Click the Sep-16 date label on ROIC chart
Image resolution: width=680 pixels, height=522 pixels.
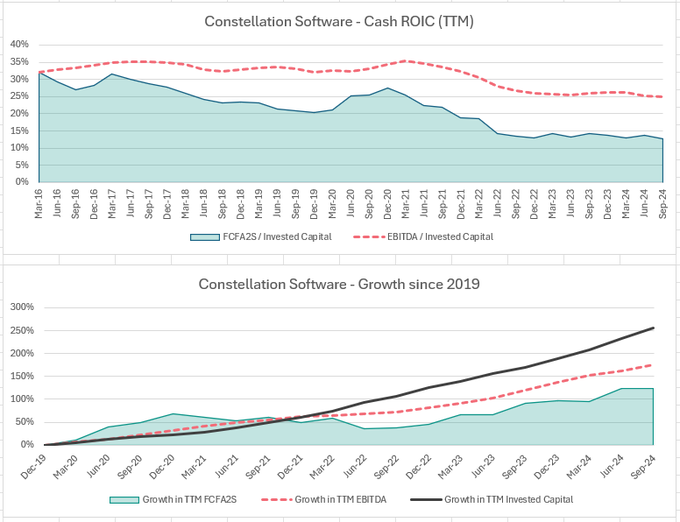(x=75, y=204)
